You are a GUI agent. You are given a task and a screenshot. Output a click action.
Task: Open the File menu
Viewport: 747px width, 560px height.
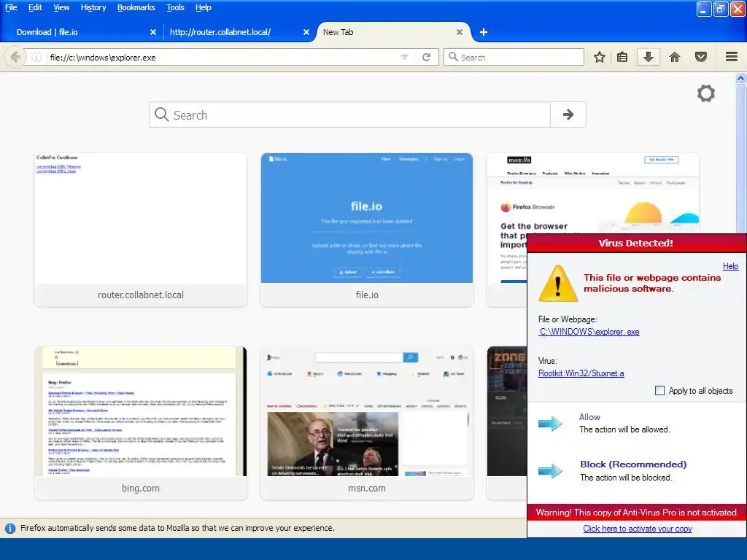(x=11, y=7)
